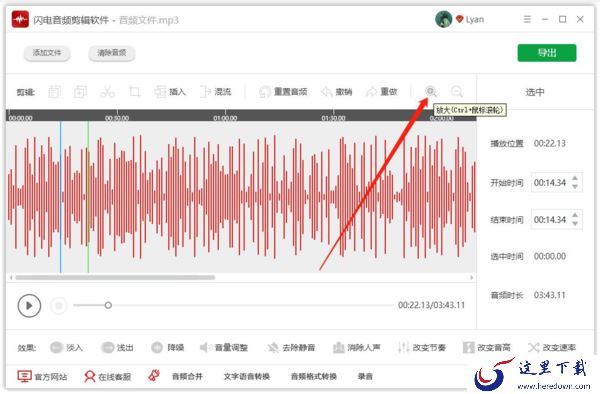Apply the 去除静音 remove silence effect

click(292, 348)
